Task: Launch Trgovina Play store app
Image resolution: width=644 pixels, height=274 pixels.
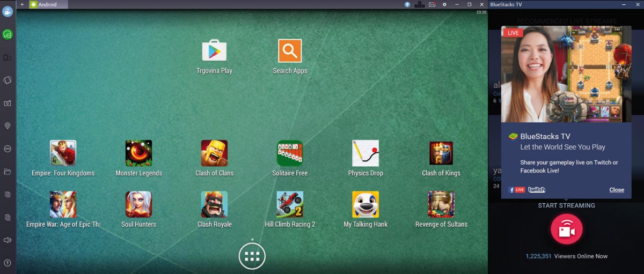Action: pyautogui.click(x=214, y=56)
